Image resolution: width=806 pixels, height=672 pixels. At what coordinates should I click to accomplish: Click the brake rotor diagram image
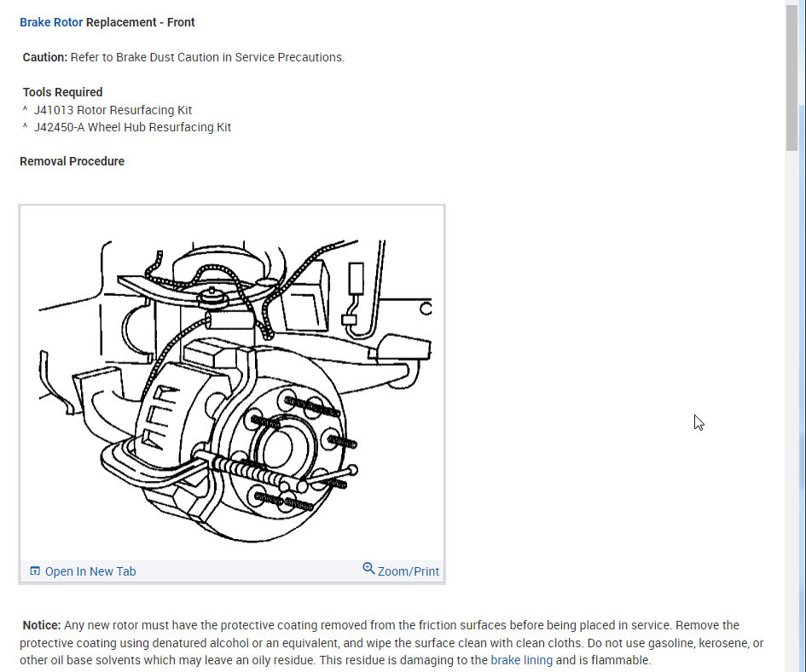tap(232, 383)
